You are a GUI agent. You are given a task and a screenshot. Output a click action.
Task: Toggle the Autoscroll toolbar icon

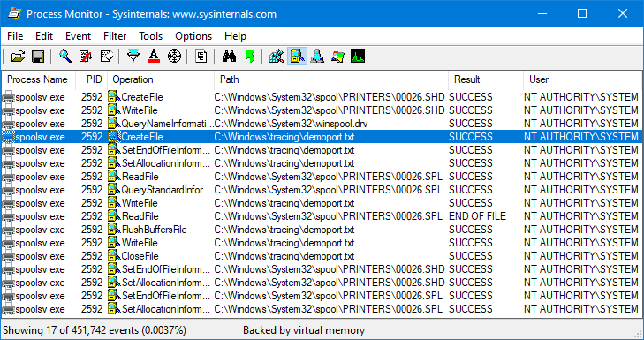(86, 57)
